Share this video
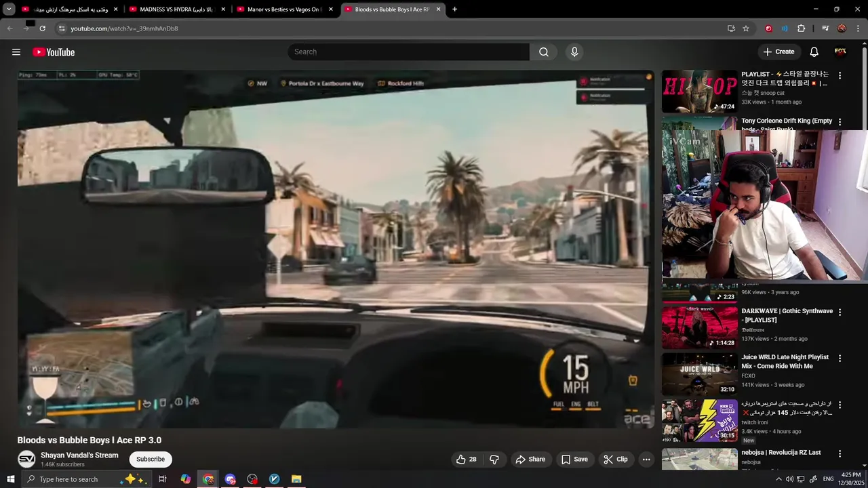This screenshot has width=868, height=488. pos(530,460)
